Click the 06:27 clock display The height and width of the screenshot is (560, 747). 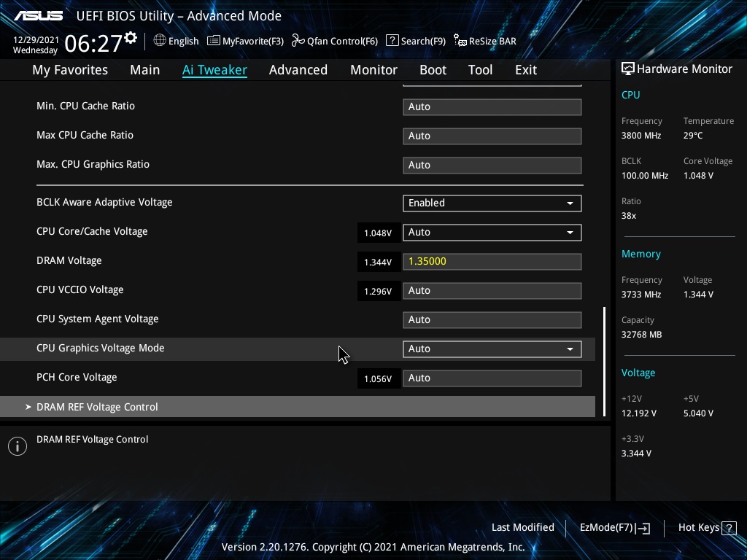tap(93, 43)
